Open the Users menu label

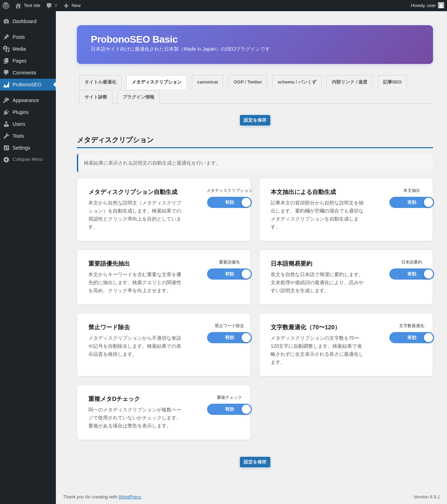(x=19, y=124)
